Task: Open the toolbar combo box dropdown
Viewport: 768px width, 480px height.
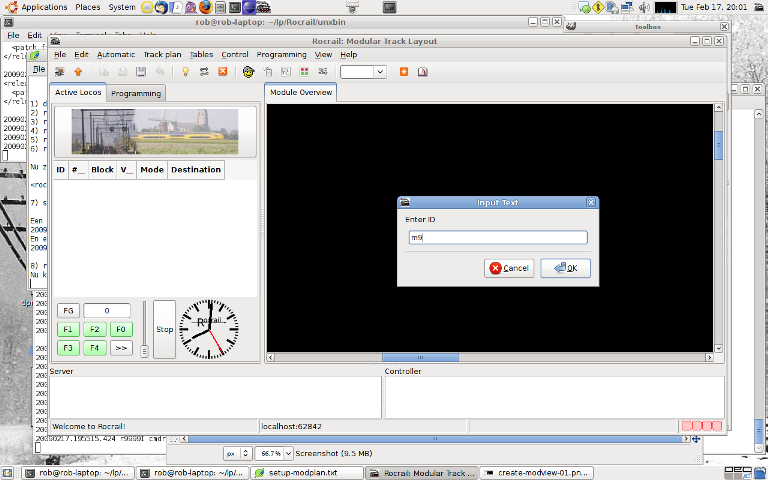Action: click(379, 72)
